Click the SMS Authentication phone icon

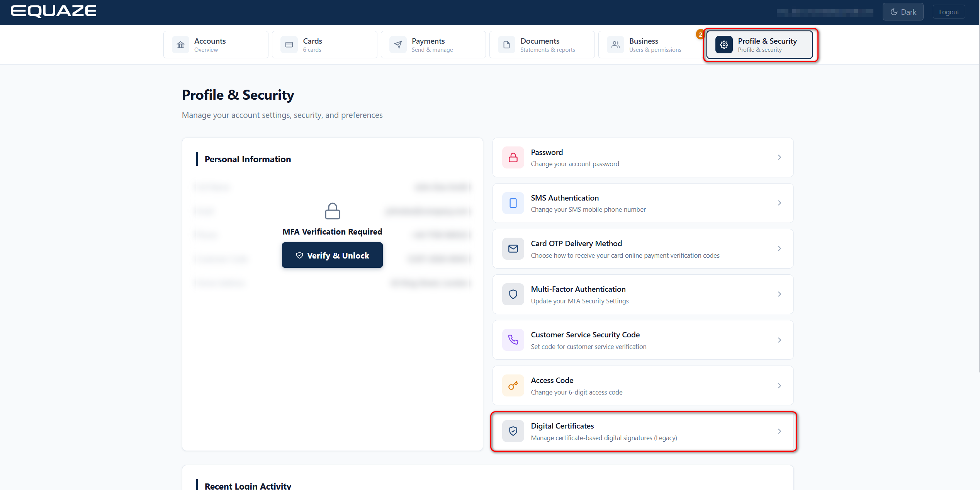point(513,203)
